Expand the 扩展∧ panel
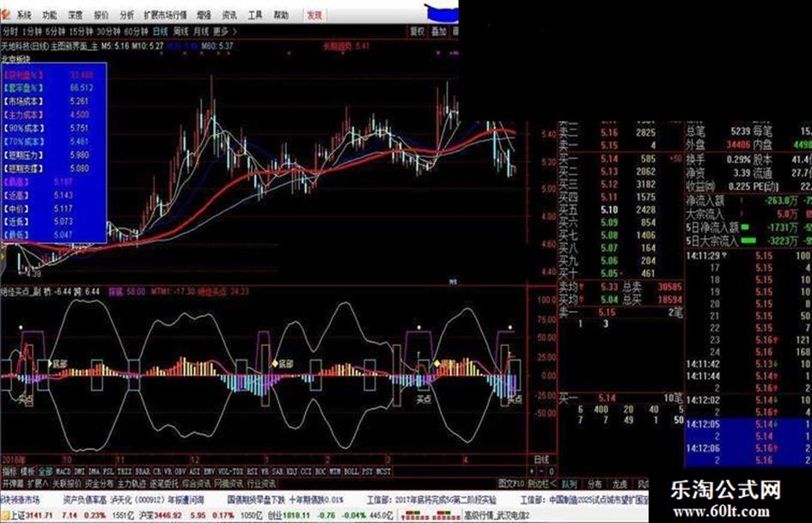 point(37,483)
